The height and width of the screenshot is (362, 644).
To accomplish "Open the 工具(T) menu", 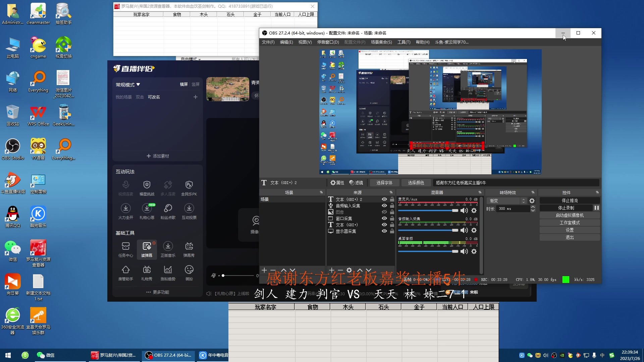I will (404, 42).
